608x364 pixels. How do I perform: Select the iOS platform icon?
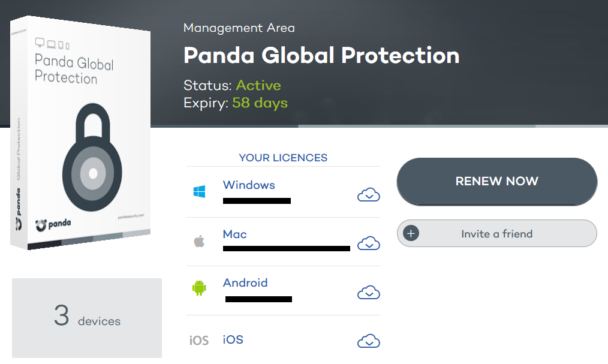[x=200, y=339]
